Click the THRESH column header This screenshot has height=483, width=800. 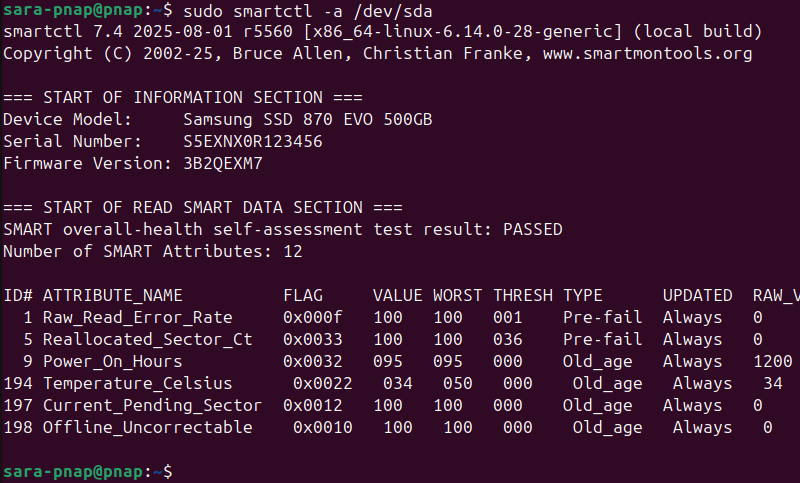tap(522, 295)
